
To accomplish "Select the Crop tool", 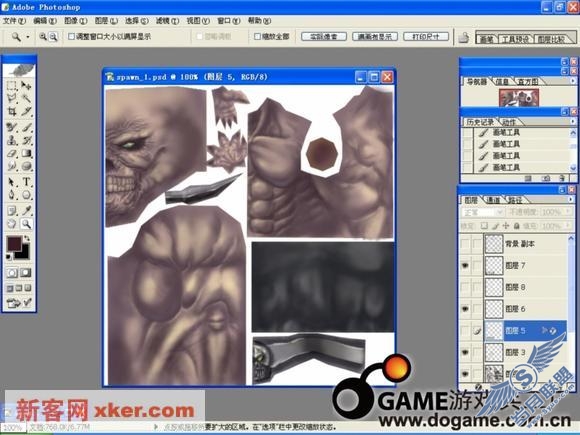I will point(12,111).
